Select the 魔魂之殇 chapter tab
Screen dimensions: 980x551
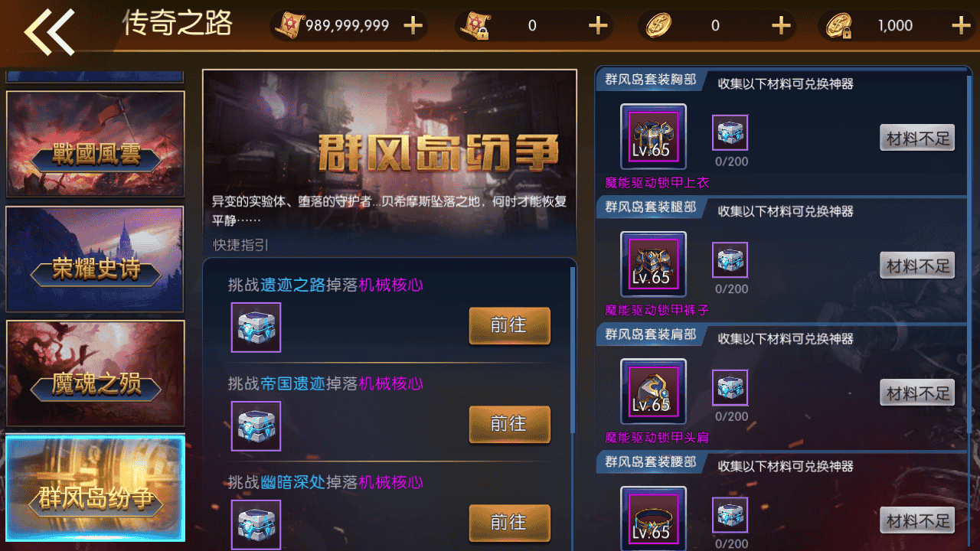click(x=96, y=373)
